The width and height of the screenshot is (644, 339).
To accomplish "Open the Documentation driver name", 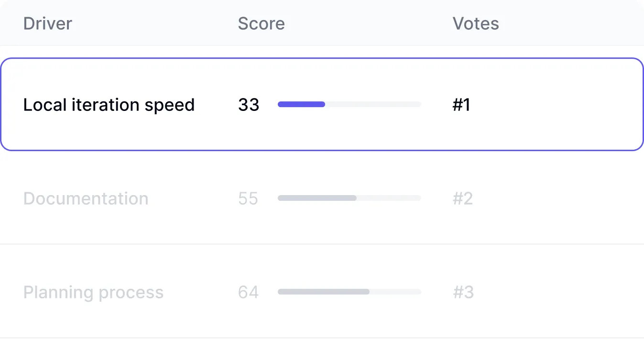I will click(x=86, y=198).
